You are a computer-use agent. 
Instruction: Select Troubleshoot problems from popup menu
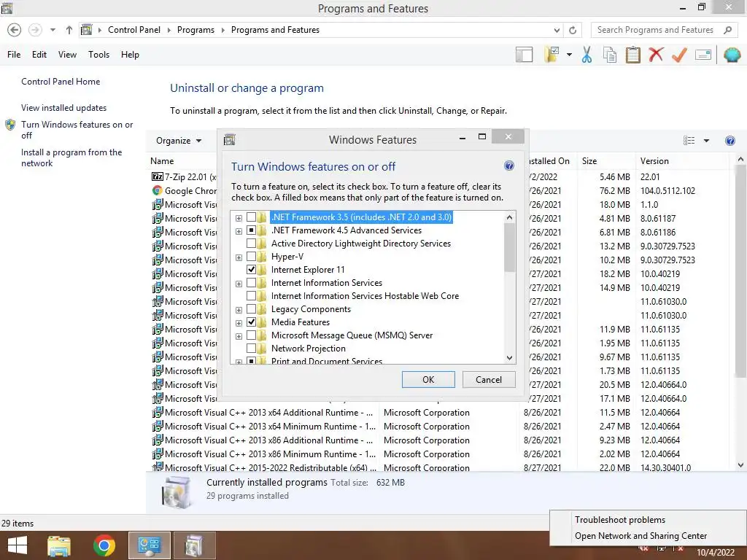[x=620, y=519]
